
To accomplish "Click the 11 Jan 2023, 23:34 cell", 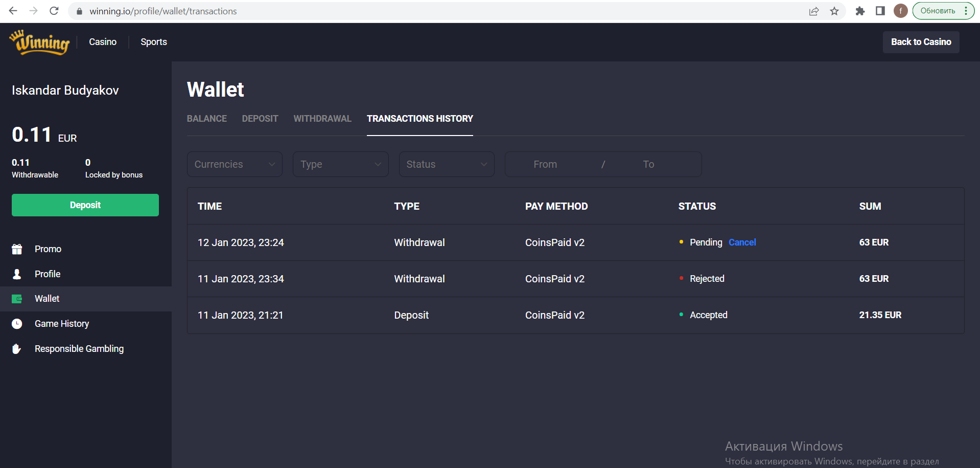I will (241, 279).
